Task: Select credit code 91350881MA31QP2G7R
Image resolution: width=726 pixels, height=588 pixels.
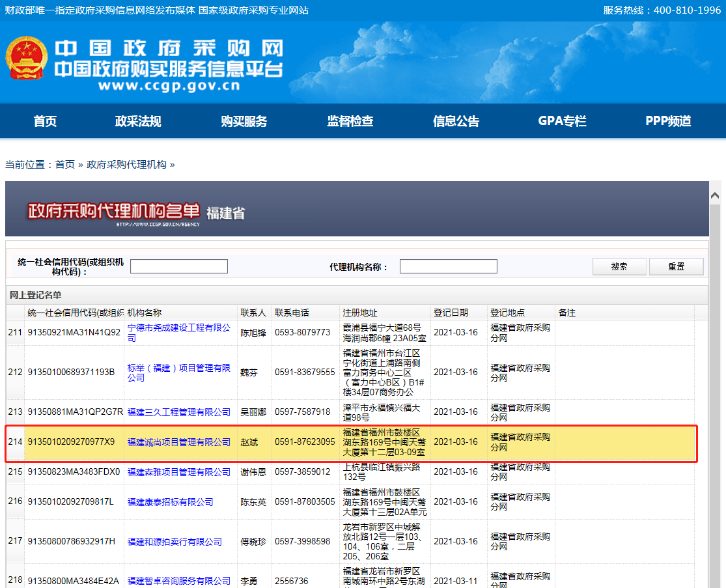Action: pos(76,412)
